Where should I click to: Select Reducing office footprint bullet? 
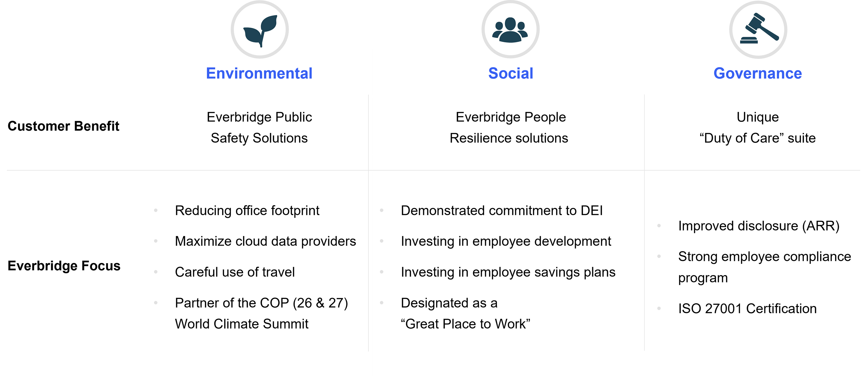(247, 211)
